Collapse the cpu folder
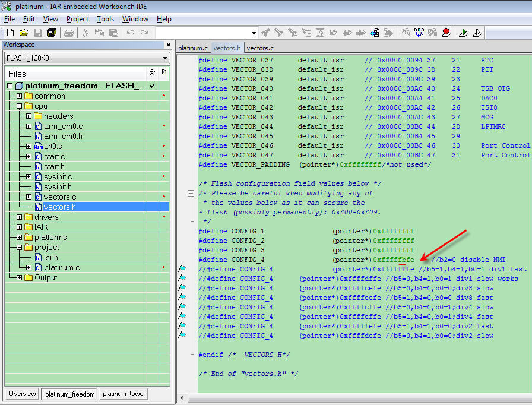Image resolution: width=532 pixels, height=405 pixels. pyautogui.click(x=20, y=106)
